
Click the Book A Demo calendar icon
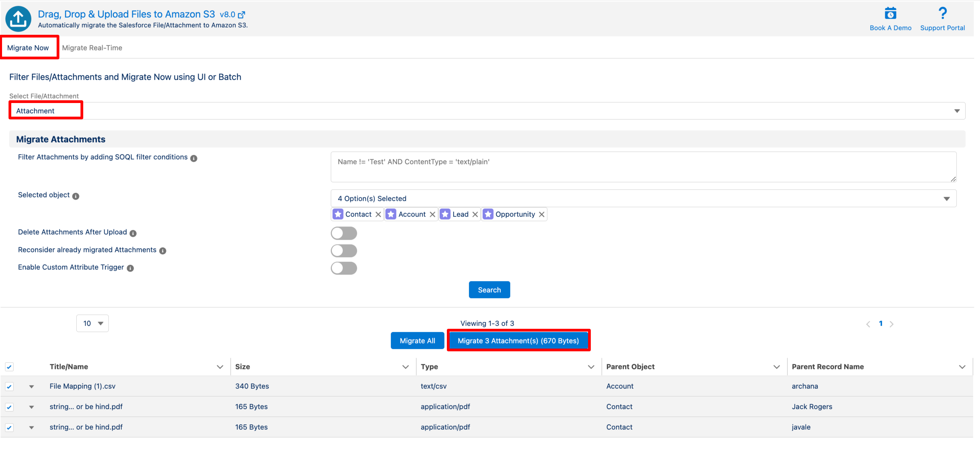890,14
